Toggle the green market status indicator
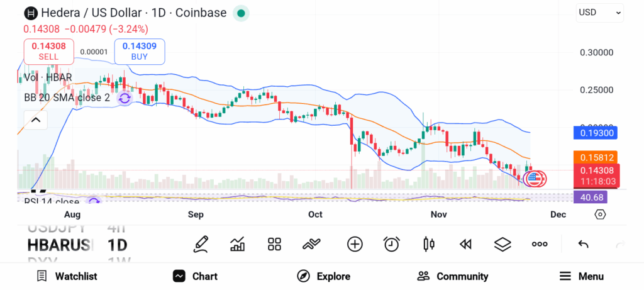Viewport: 644px width, 290px height. point(241,13)
